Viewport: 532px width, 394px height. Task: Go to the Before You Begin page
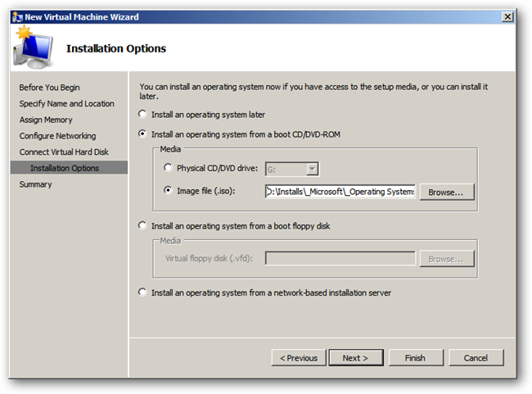click(50, 88)
